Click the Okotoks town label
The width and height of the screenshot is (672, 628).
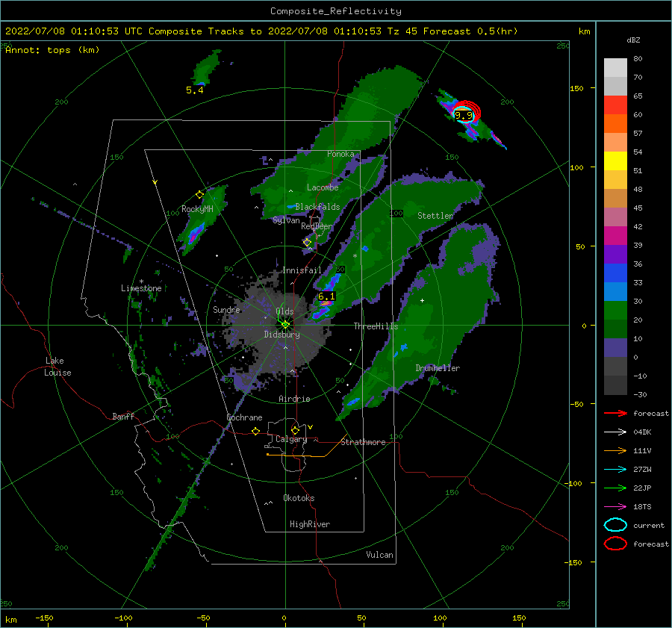click(299, 498)
